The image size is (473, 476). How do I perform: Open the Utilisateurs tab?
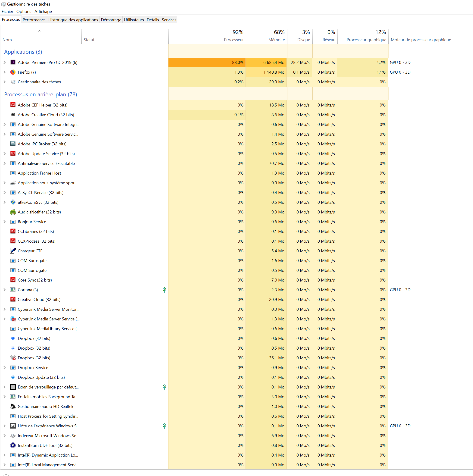(134, 20)
